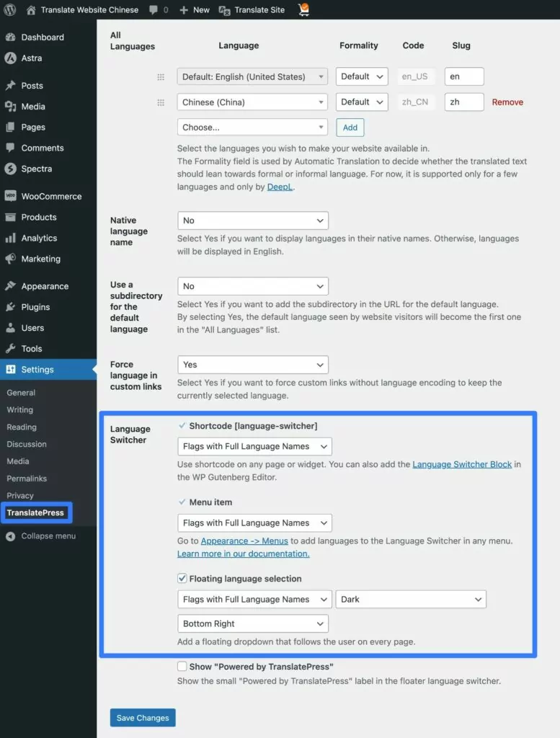Click the Spectra logo icon
The image size is (560, 738).
[x=10, y=169]
